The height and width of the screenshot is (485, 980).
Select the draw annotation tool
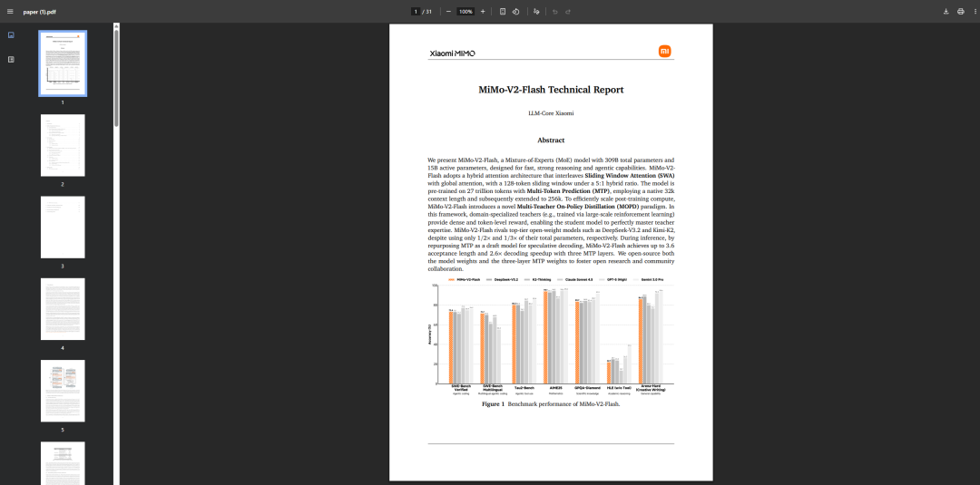point(536,11)
